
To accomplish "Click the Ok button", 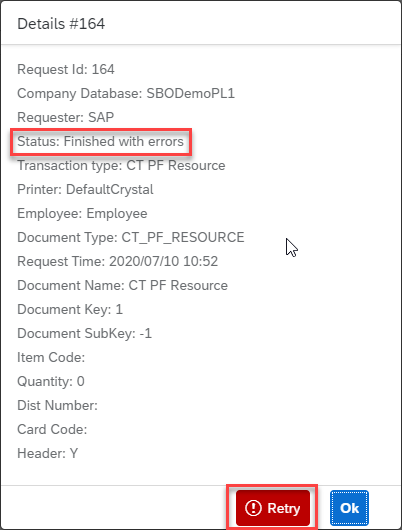I will (349, 508).
